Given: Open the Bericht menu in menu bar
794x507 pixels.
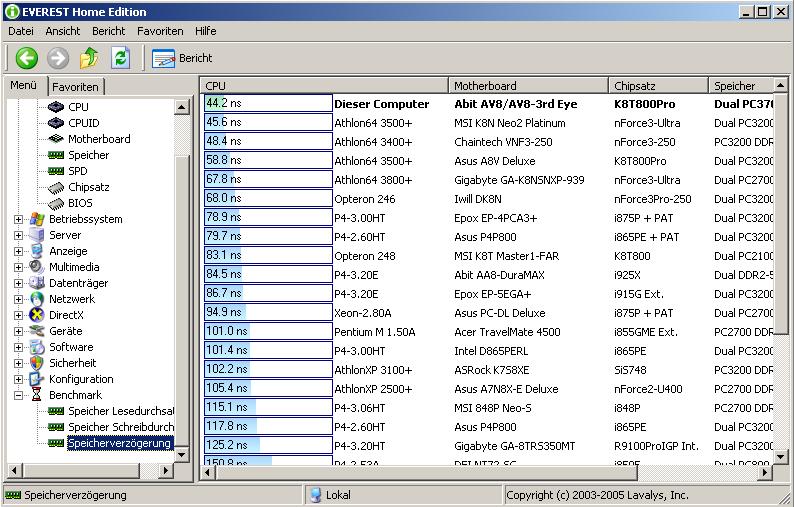Looking at the screenshot, I should point(108,31).
